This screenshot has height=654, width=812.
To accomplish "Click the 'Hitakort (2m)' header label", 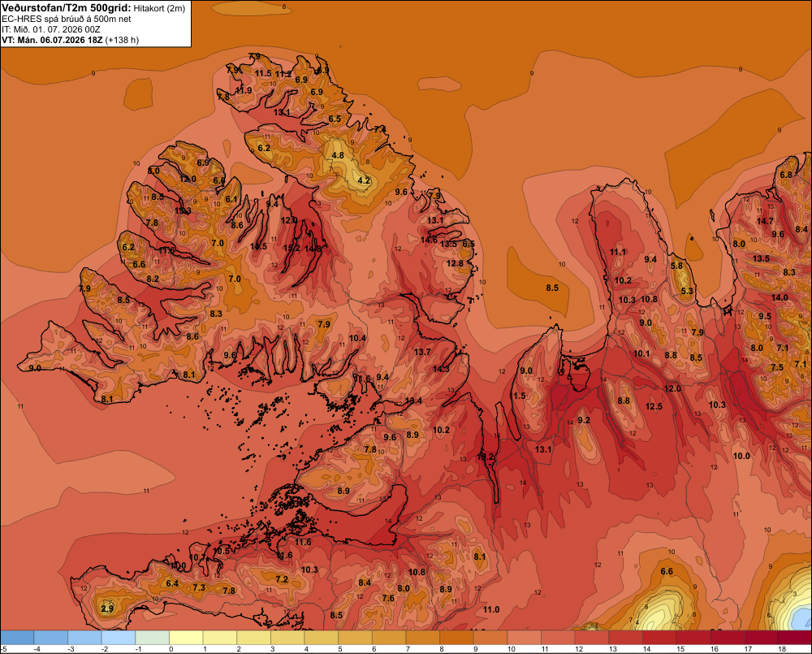I will pyautogui.click(x=159, y=8).
